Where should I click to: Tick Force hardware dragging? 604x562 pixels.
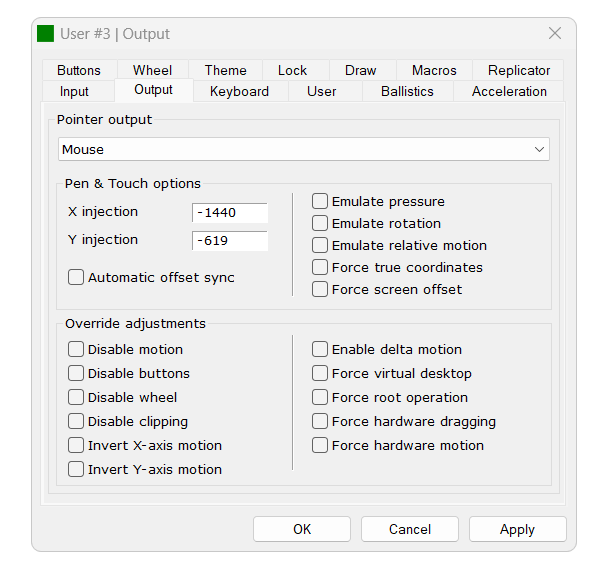tap(320, 422)
